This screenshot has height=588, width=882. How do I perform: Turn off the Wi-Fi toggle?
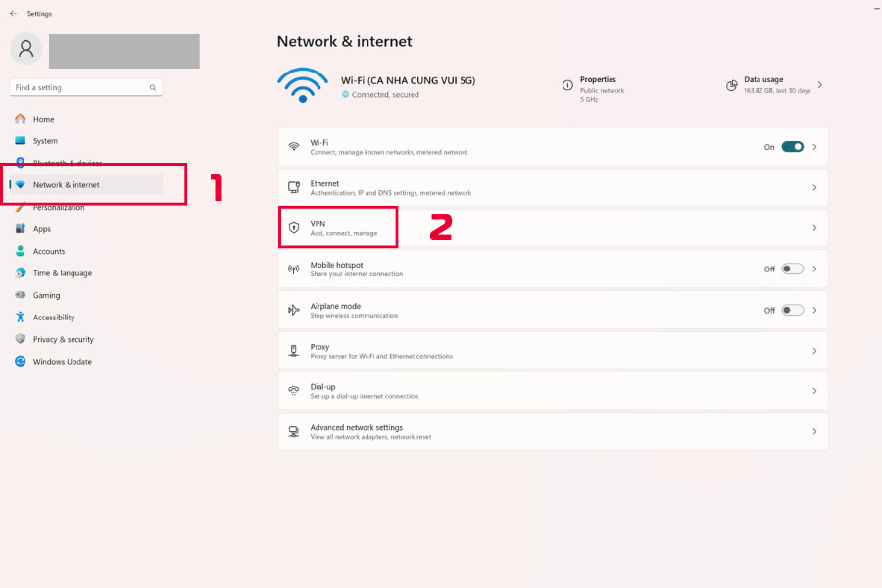click(x=792, y=147)
